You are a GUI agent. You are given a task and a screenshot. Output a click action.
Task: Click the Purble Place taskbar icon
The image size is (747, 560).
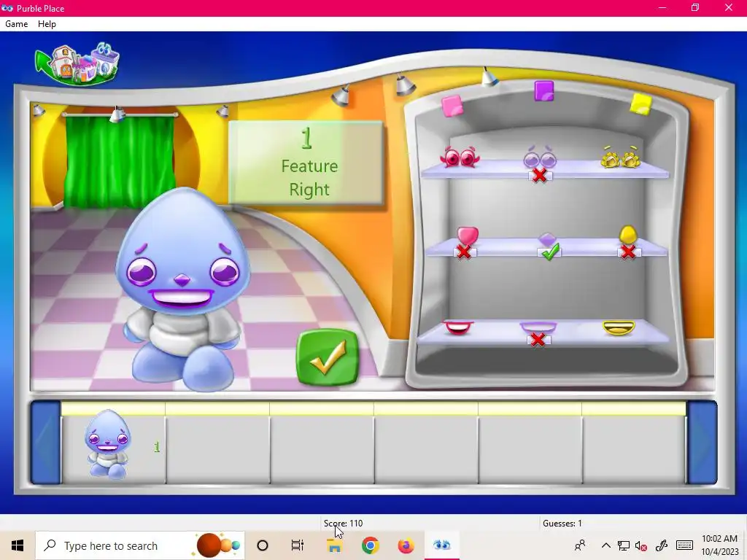pyautogui.click(x=441, y=545)
